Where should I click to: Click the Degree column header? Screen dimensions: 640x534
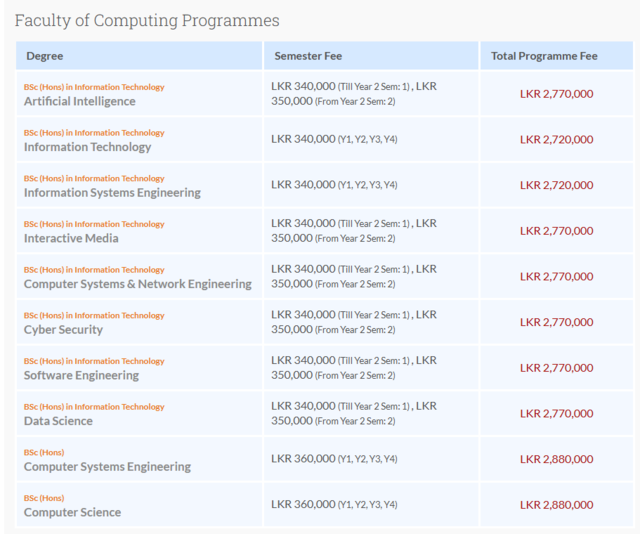(139, 56)
